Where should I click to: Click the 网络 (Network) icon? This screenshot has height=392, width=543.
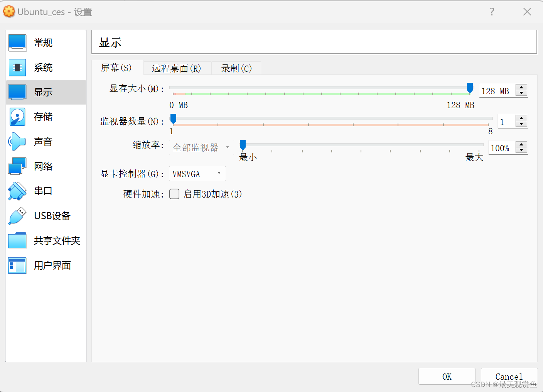pos(17,166)
